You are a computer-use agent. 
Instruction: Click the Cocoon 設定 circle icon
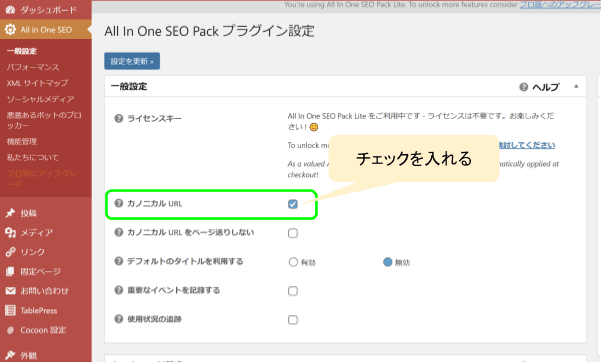pyautogui.click(x=10, y=330)
